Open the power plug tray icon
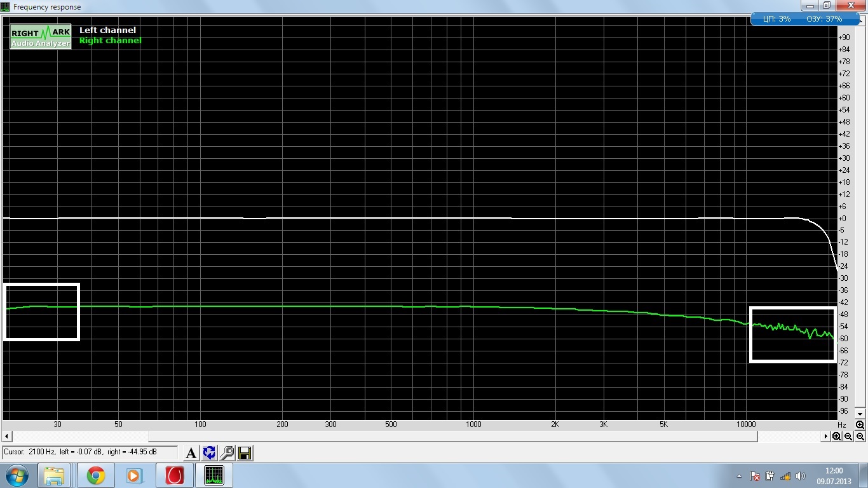This screenshot has width=868, height=488. coord(770,476)
